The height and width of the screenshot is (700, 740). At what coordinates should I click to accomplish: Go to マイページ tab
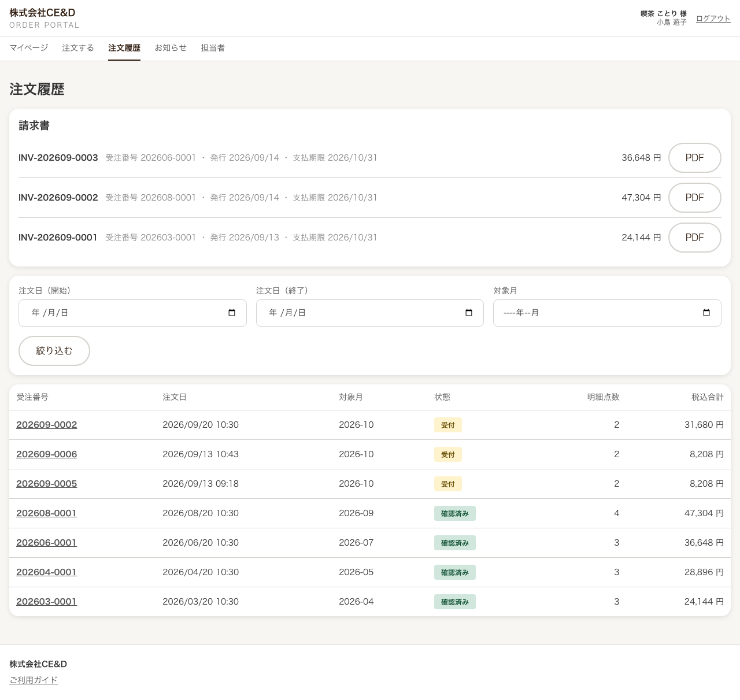[29, 48]
